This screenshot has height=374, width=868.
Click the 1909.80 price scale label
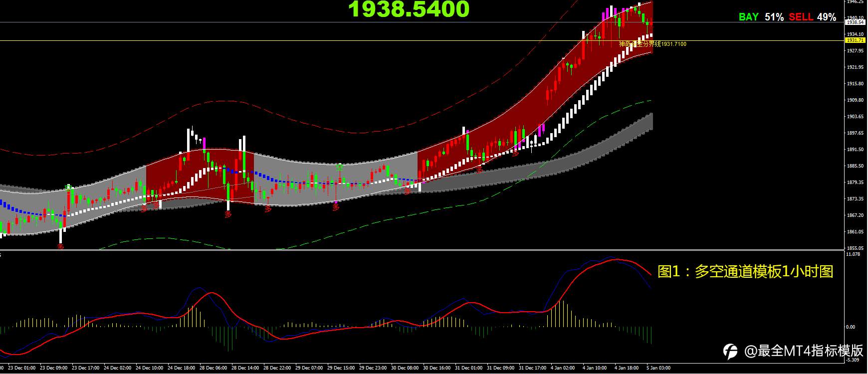pos(855,100)
